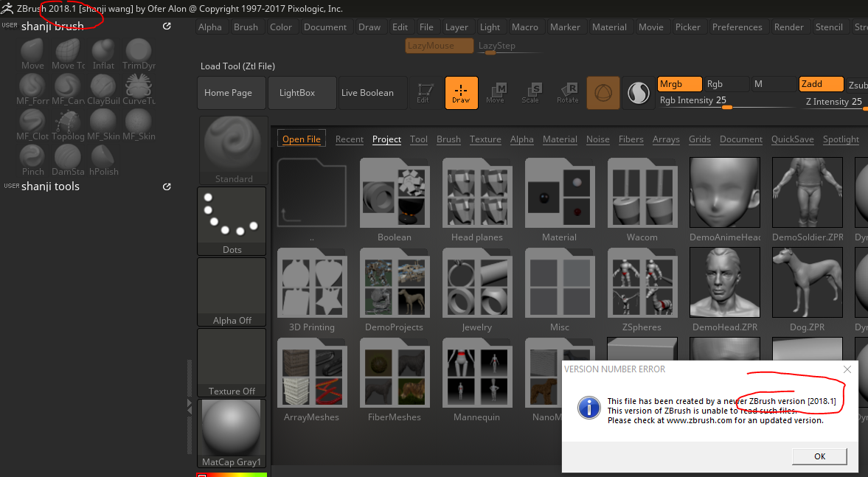868x477 pixels.
Task: Switch to LightBox Spotlight tab
Action: tap(841, 139)
